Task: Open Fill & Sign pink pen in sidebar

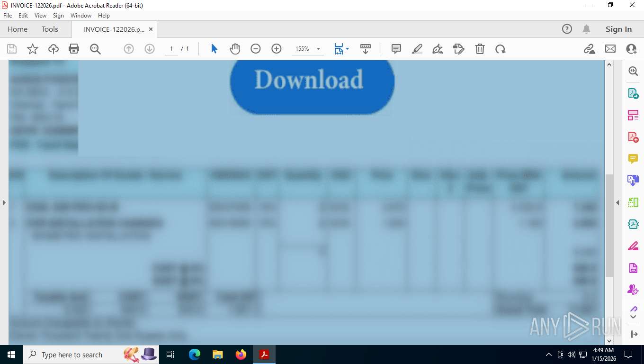Action: (633, 246)
